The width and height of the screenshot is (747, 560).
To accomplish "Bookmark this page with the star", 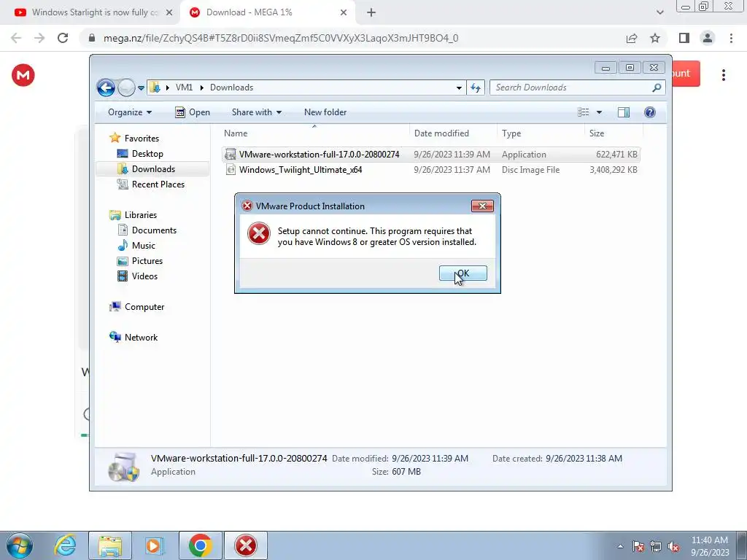I will point(655,38).
